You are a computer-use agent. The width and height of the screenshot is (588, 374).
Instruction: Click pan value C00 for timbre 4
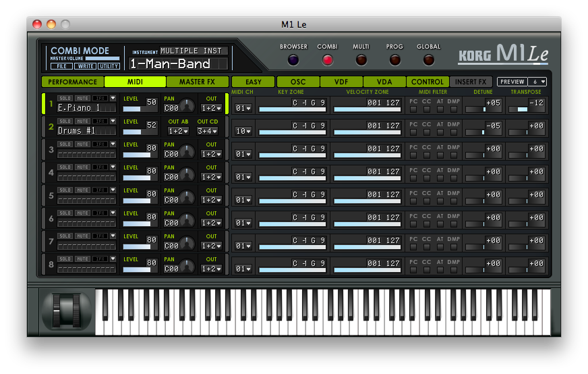click(x=171, y=177)
